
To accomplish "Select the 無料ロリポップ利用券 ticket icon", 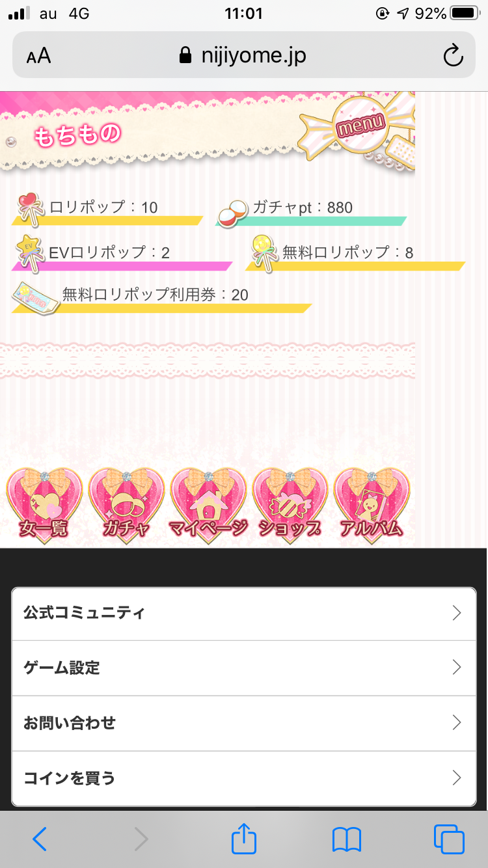I will tap(36, 298).
